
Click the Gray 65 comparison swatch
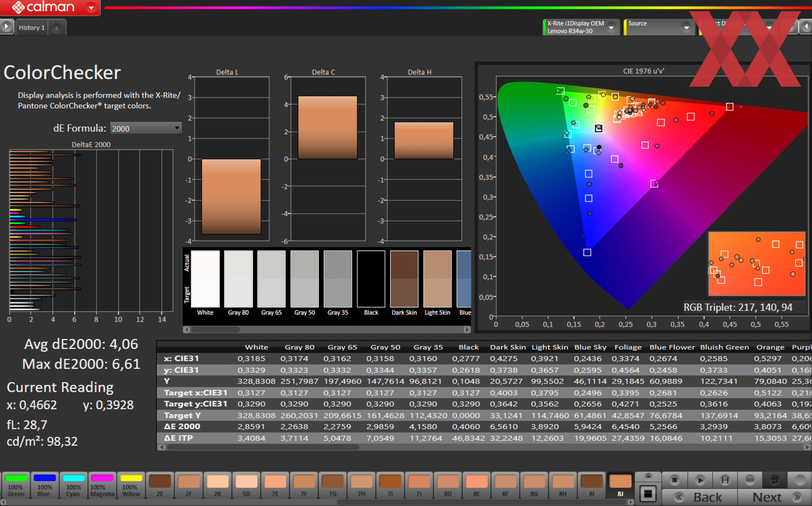pos(272,279)
